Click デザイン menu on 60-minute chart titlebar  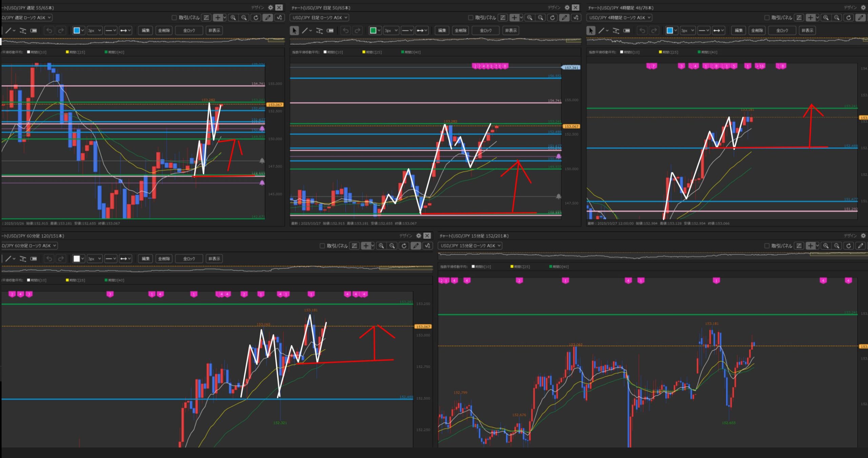coord(406,235)
